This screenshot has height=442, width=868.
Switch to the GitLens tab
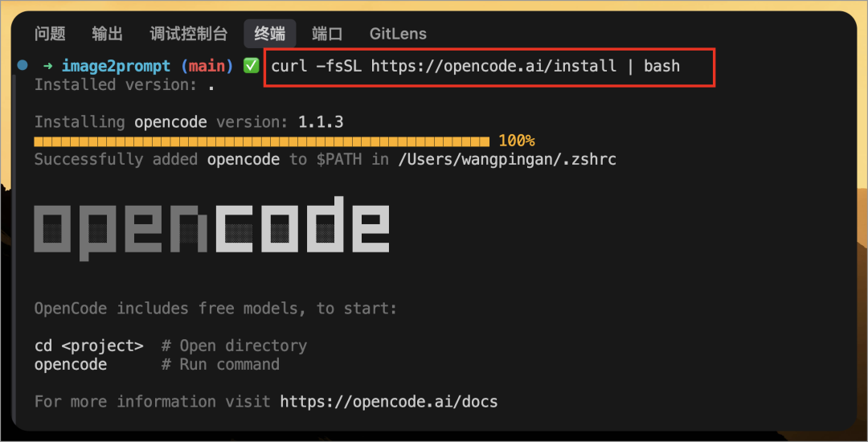point(398,34)
